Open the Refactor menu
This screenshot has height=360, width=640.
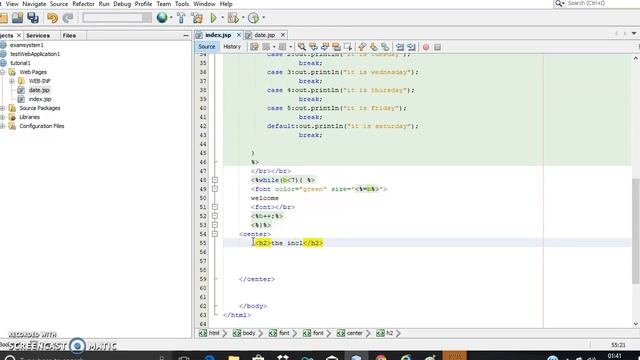(83, 4)
